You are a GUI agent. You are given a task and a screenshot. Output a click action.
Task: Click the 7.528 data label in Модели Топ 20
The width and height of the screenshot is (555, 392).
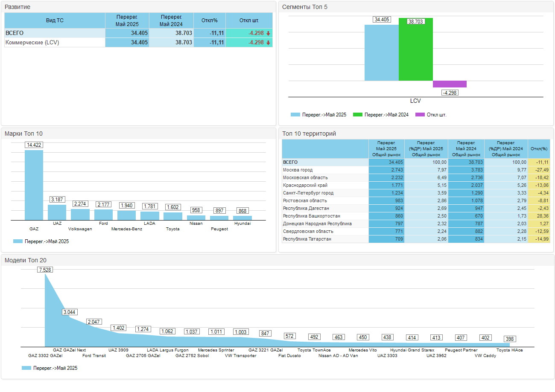coord(45,270)
